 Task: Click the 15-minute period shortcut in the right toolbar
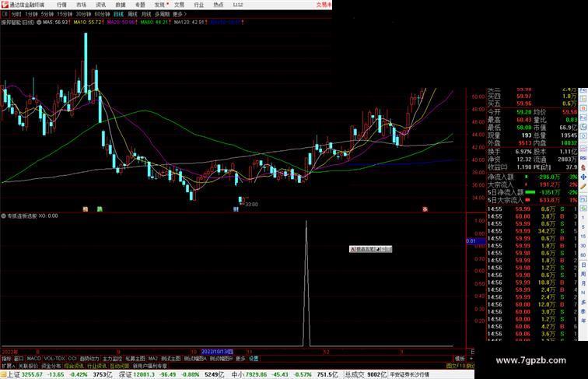point(583,237)
